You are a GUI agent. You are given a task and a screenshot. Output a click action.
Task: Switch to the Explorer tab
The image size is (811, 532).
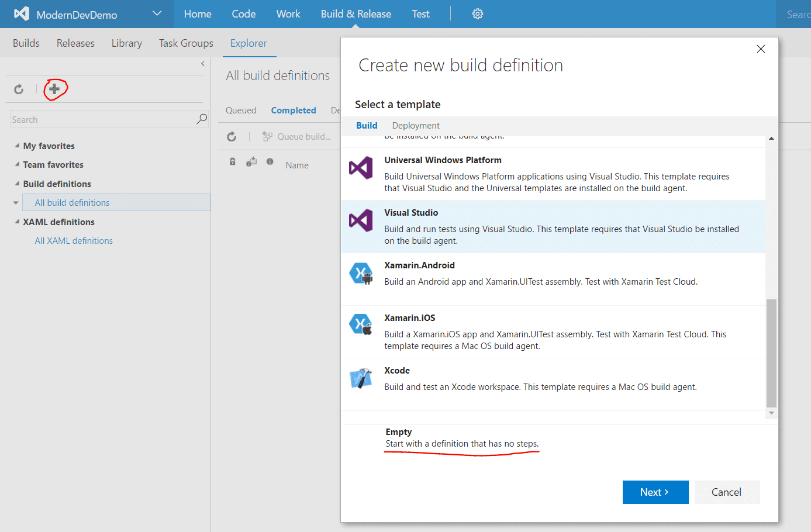(249, 43)
